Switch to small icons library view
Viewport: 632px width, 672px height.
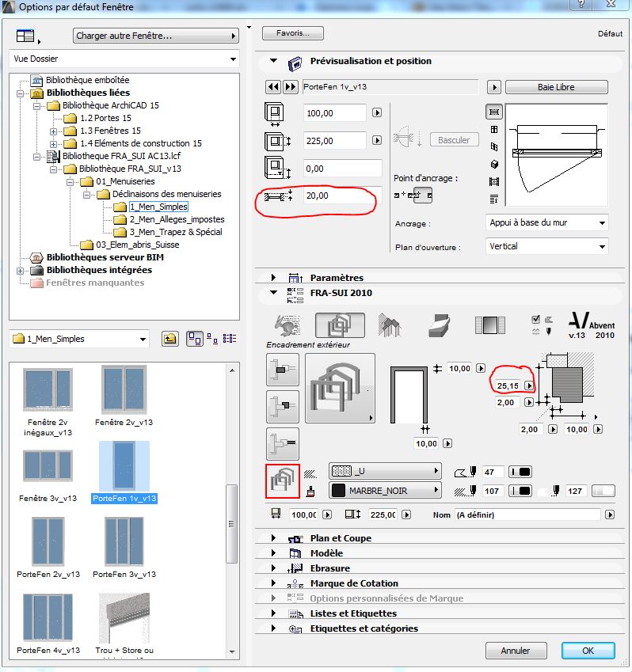[x=212, y=339]
